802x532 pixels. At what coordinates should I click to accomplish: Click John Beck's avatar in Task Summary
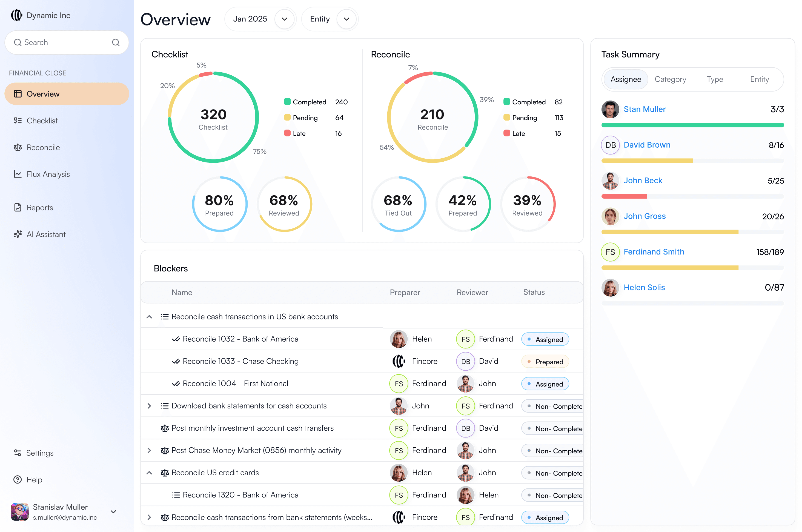coord(610,181)
